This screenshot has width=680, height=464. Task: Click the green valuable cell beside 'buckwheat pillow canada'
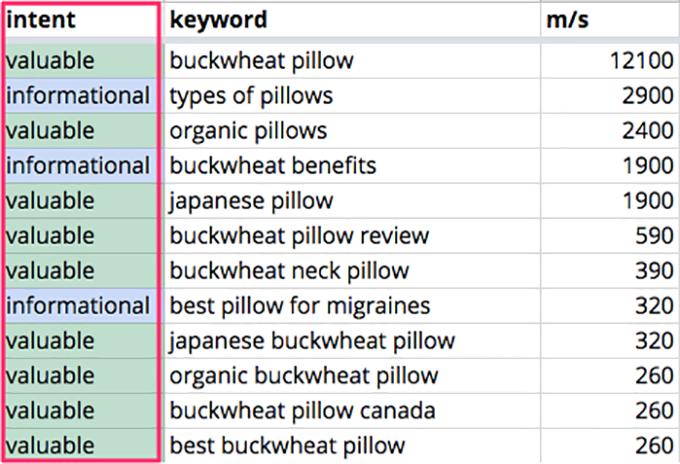[81, 411]
